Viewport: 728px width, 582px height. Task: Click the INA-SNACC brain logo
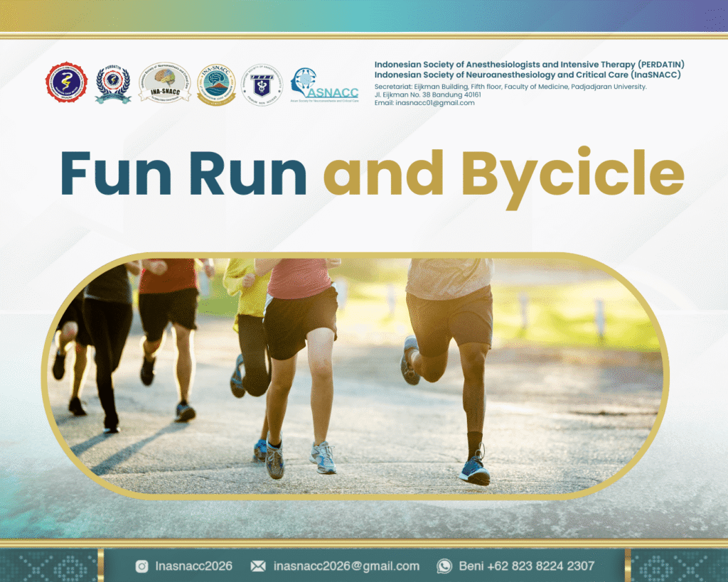coord(164,83)
